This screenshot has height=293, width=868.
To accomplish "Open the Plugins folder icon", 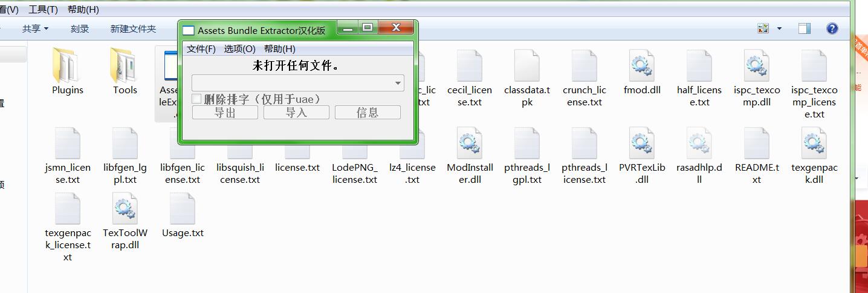I will [67, 65].
